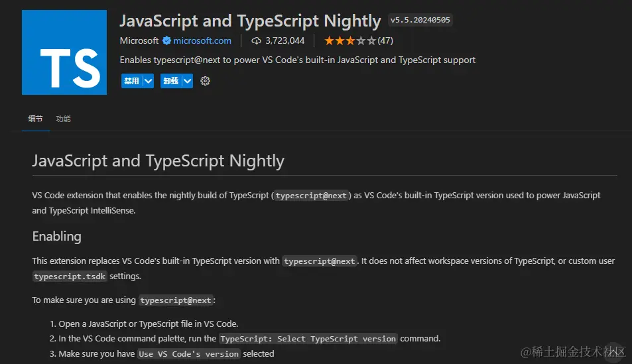The width and height of the screenshot is (632, 364).
Task: Click the extension description 'Enables typescript@next' line
Action: tap(298, 60)
